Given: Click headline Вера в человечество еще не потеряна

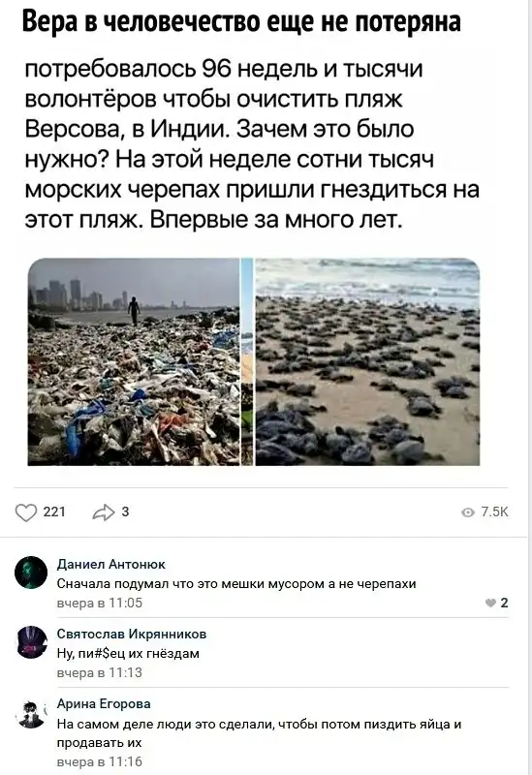Looking at the screenshot, I should coord(241,21).
